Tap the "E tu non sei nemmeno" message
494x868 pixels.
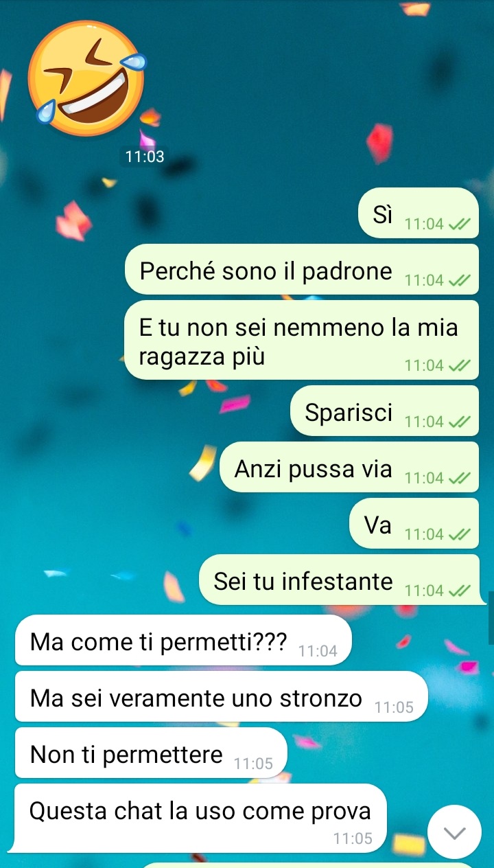click(301, 340)
